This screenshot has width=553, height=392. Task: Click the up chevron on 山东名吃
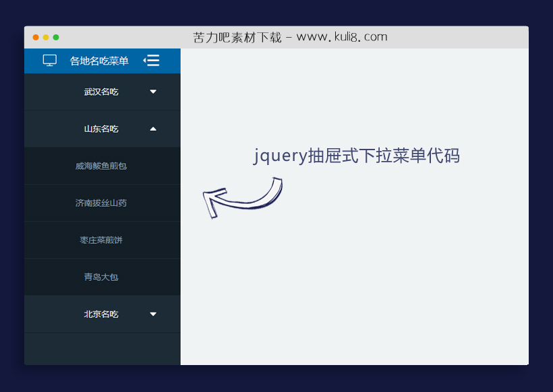[153, 129]
